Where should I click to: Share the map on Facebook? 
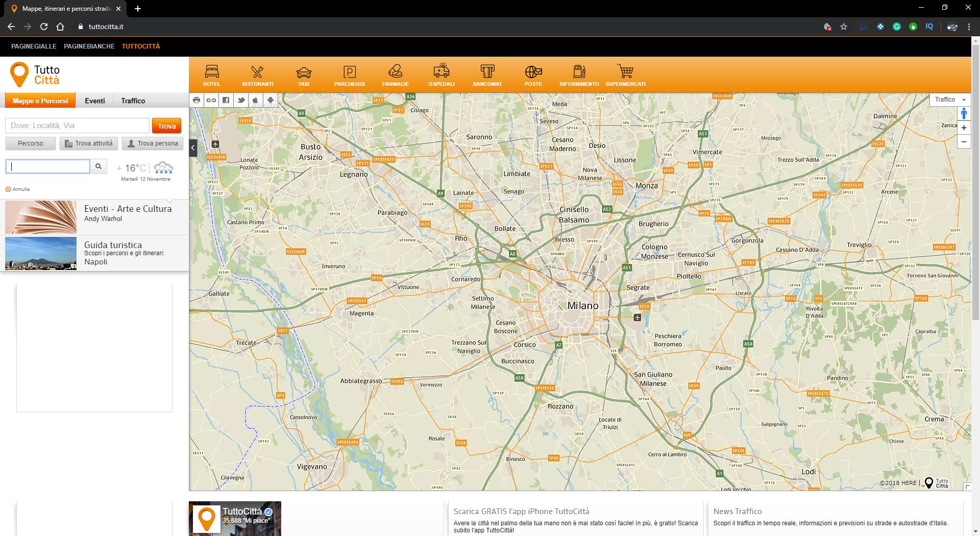tap(226, 100)
